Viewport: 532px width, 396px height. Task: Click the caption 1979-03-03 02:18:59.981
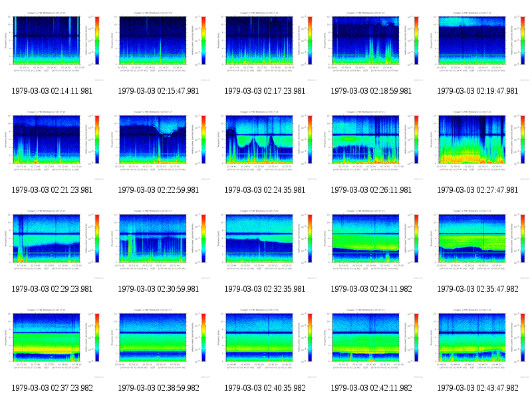coord(371,91)
